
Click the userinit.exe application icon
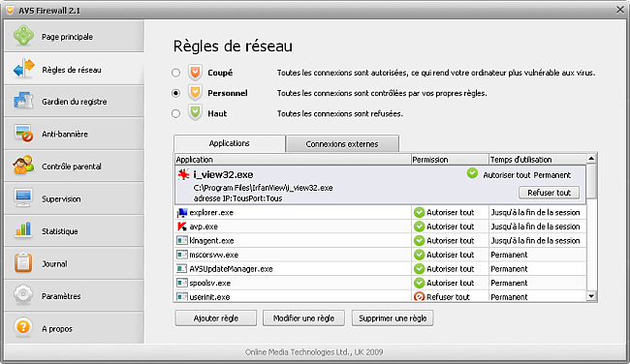pyautogui.click(x=182, y=296)
